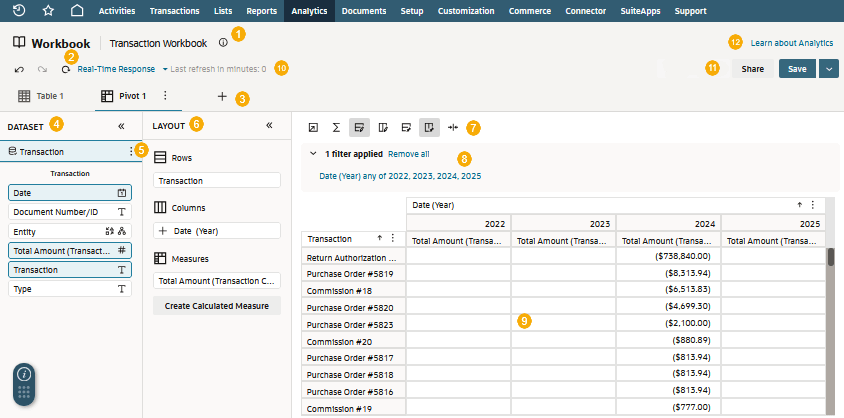Click the Purchase Order #5823 row
The image size is (844, 418).
[x=354, y=324]
